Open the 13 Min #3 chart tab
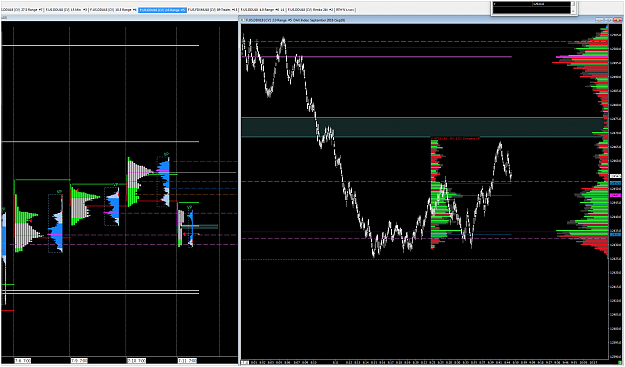 (x=66, y=10)
